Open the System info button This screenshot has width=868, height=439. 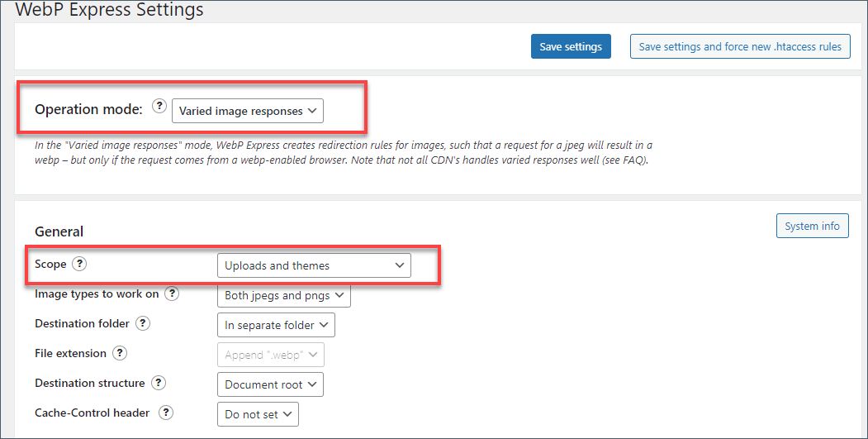coord(812,226)
